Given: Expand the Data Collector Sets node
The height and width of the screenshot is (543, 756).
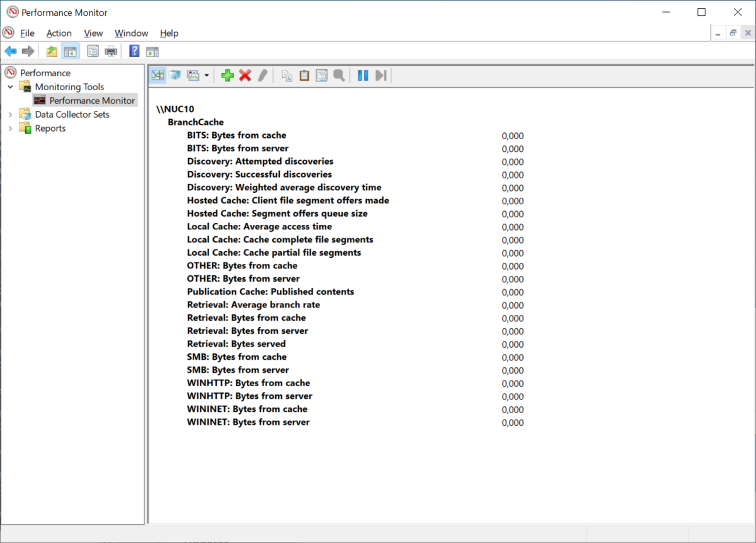Looking at the screenshot, I should coord(10,114).
